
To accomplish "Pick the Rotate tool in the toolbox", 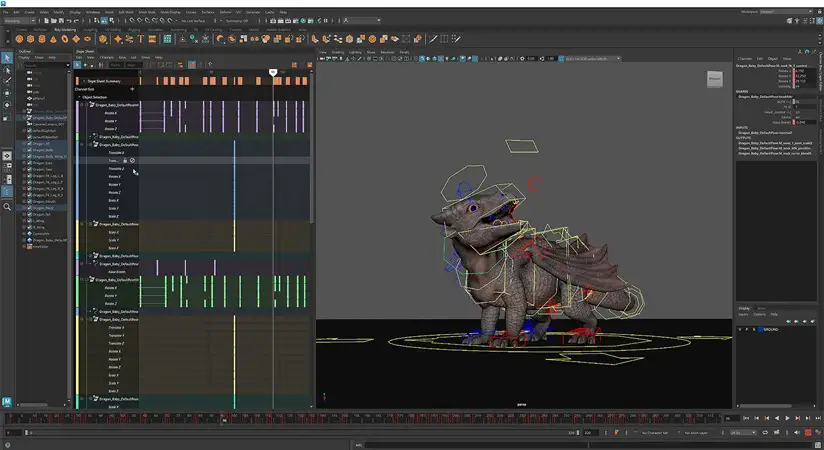I will click(x=7, y=105).
